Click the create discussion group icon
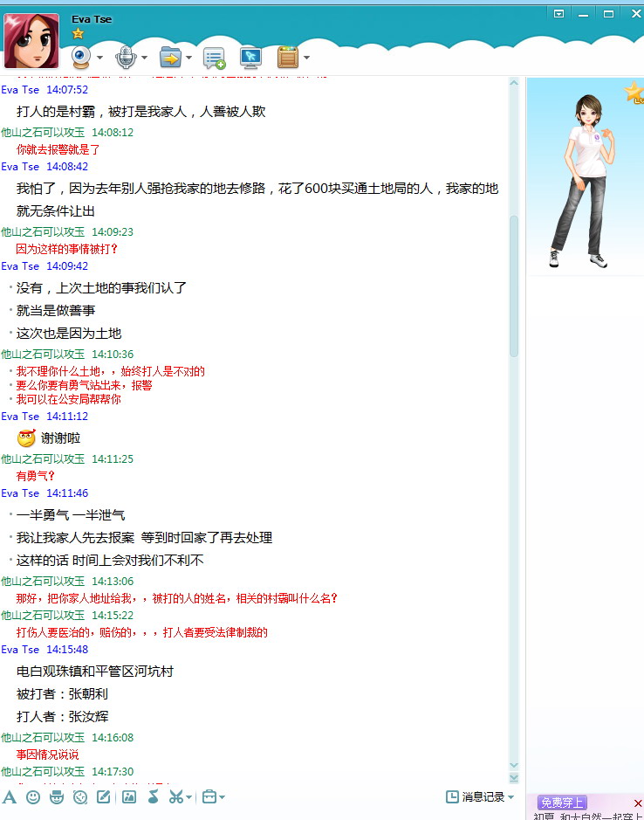The height and width of the screenshot is (820, 644). click(214, 59)
